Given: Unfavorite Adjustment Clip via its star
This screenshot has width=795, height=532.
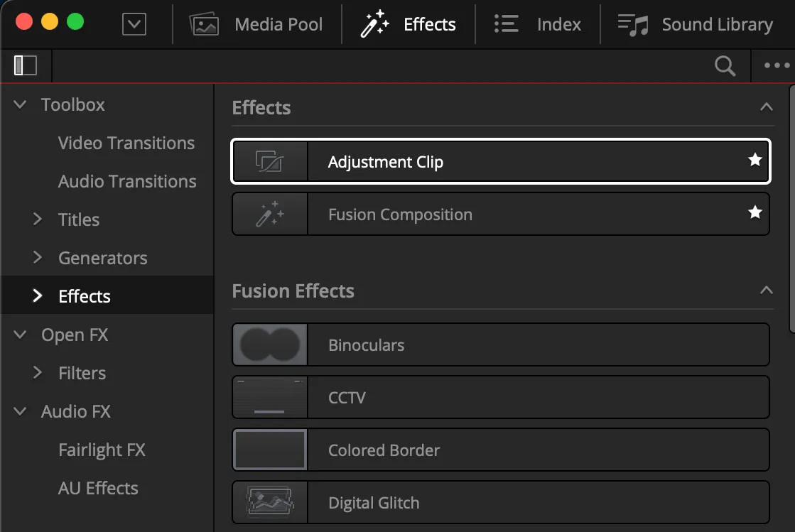Looking at the screenshot, I should (755, 161).
